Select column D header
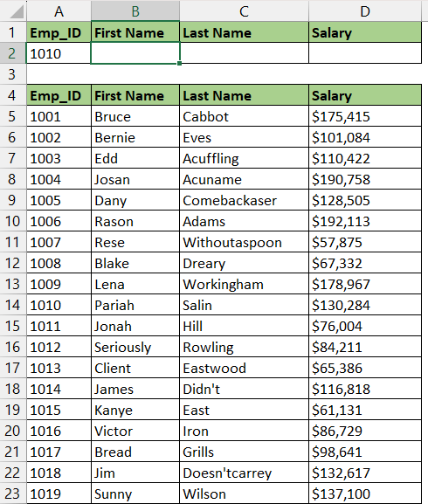This screenshot has width=428, height=504. click(365, 11)
